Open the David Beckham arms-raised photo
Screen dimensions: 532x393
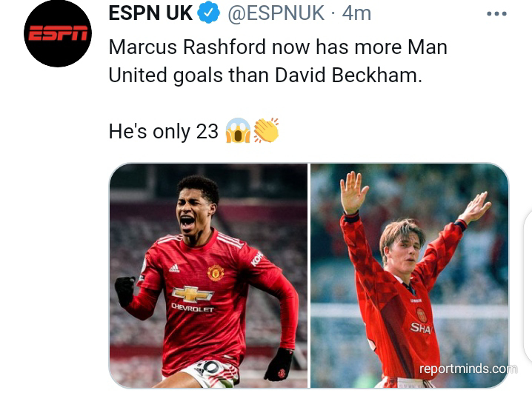[410, 275]
